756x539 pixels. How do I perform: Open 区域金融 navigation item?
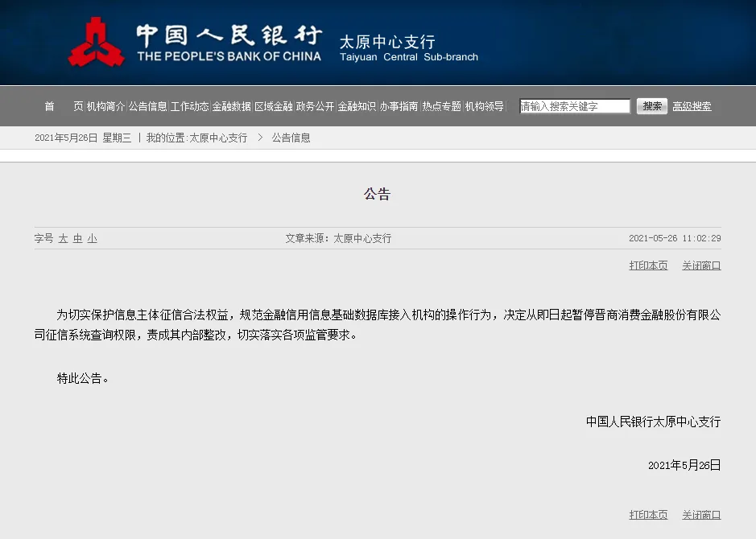pos(274,106)
